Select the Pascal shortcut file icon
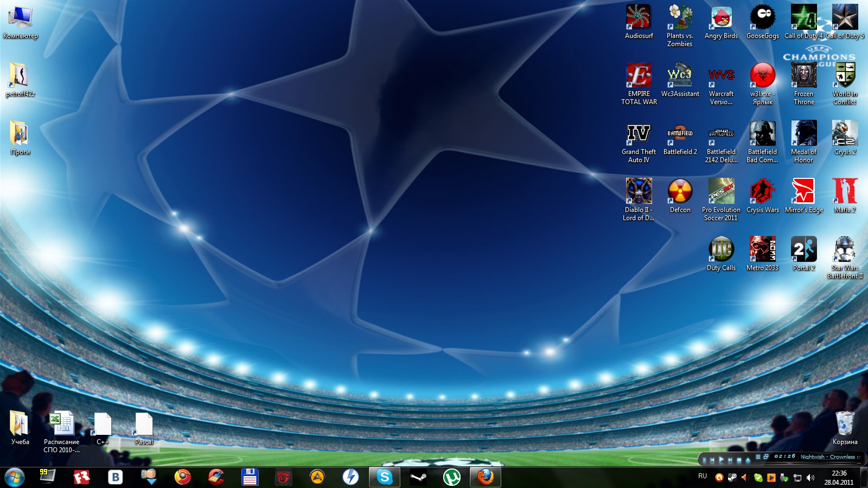 point(144,428)
